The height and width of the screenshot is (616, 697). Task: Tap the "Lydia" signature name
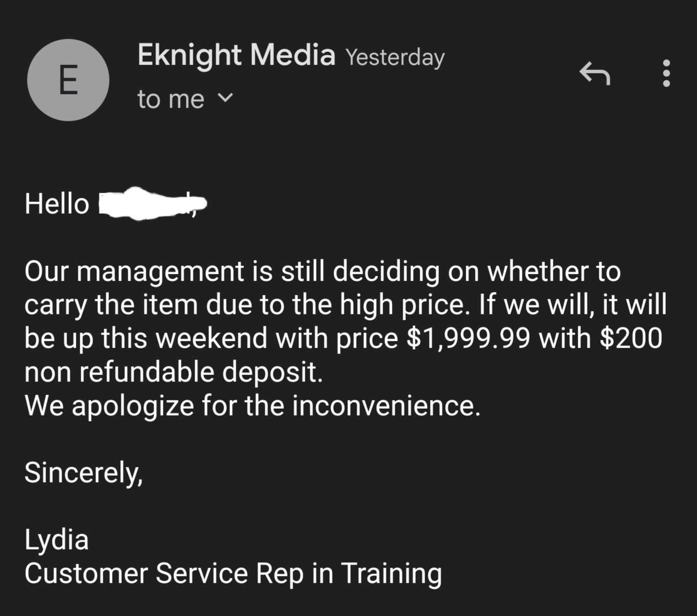coord(57,540)
